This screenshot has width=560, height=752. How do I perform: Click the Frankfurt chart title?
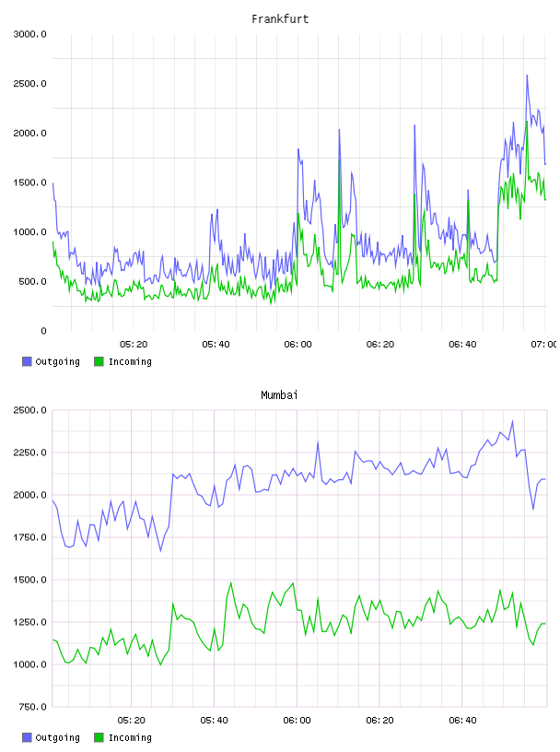[280, 19]
